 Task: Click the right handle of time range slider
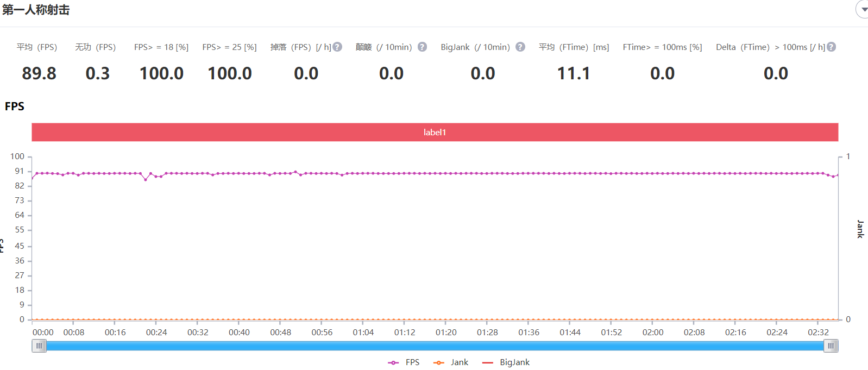[x=831, y=346]
